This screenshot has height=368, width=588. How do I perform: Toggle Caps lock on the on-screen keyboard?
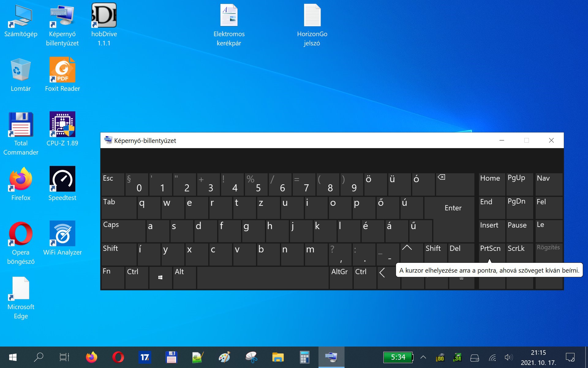[123, 231]
